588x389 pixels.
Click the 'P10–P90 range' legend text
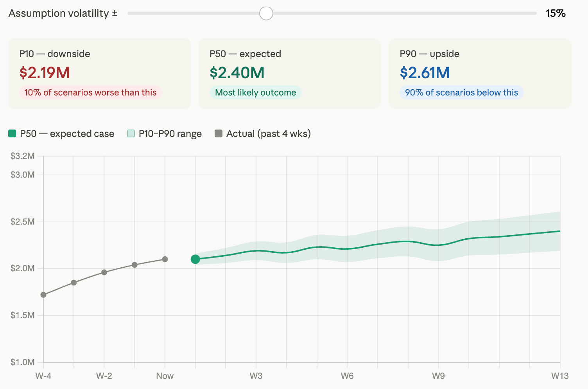pos(170,134)
